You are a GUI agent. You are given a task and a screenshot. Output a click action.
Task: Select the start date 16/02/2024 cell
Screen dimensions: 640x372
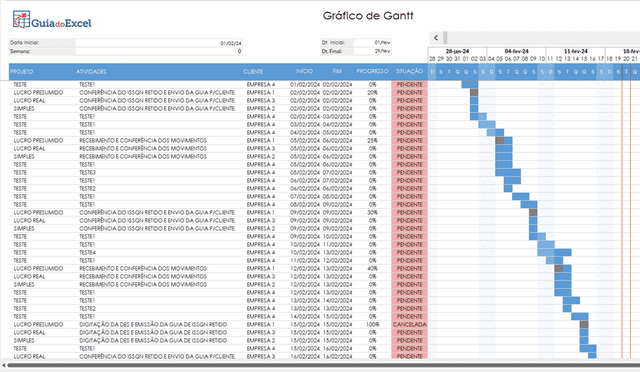(305, 356)
